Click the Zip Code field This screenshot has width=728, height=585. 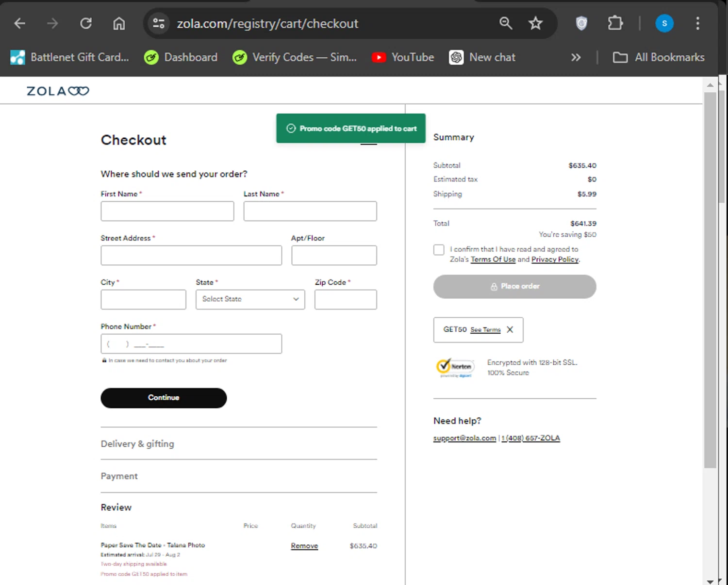tap(346, 299)
